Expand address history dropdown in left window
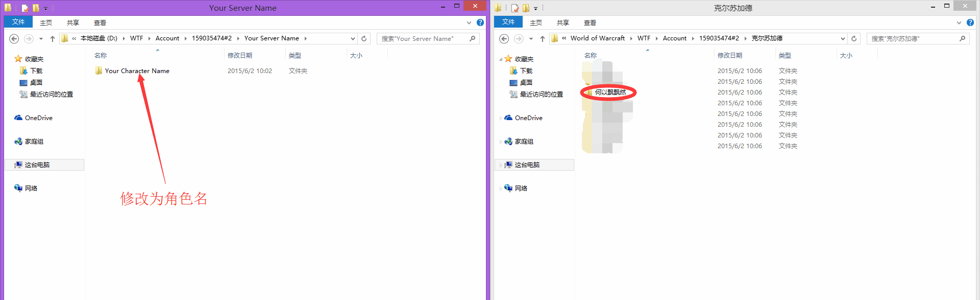980x300 pixels. (x=353, y=39)
